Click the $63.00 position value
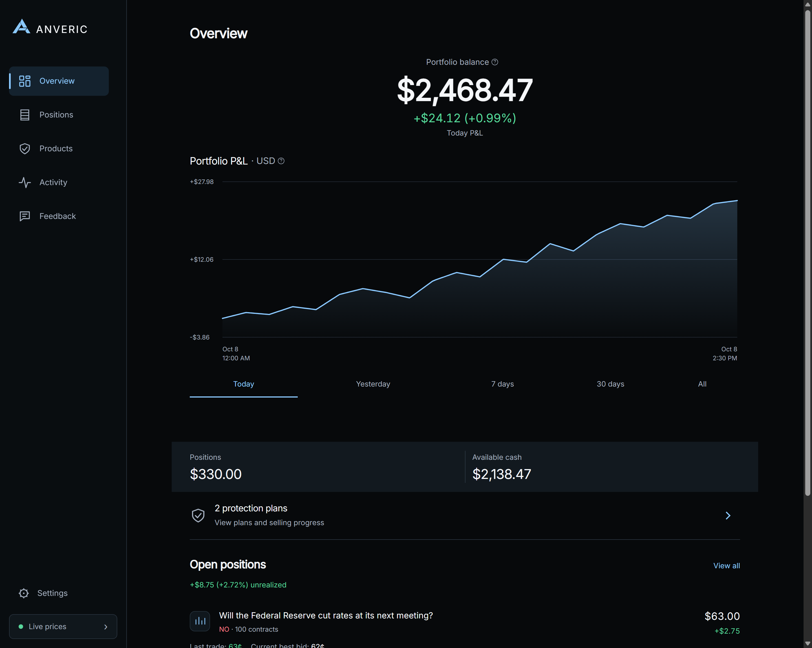Screen dimensions: 812x648 [x=722, y=616]
